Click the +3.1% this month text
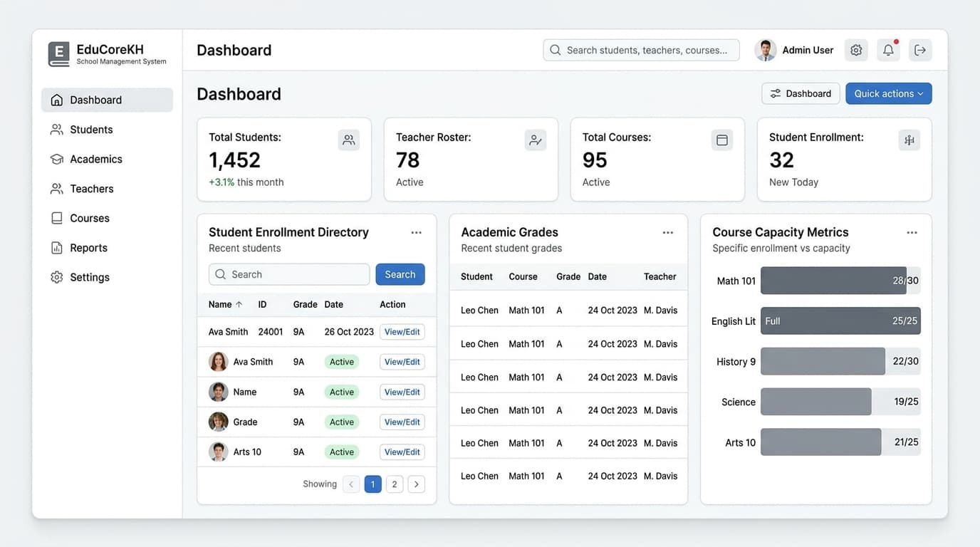The image size is (980, 547). click(x=246, y=182)
